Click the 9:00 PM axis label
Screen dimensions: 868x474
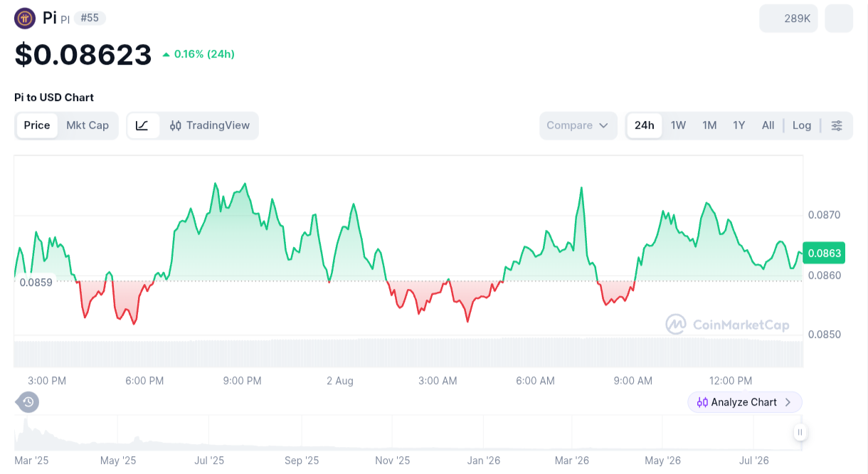(243, 381)
